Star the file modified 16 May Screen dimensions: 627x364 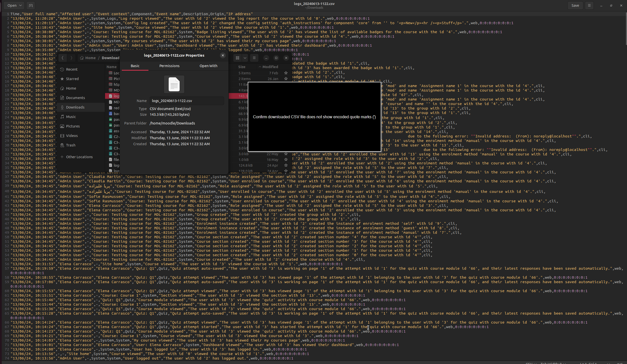point(286,160)
